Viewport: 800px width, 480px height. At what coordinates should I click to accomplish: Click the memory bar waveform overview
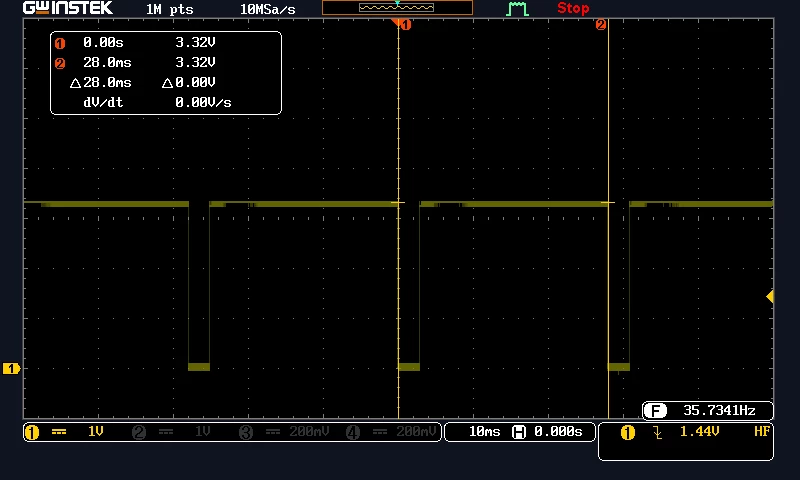(x=397, y=8)
